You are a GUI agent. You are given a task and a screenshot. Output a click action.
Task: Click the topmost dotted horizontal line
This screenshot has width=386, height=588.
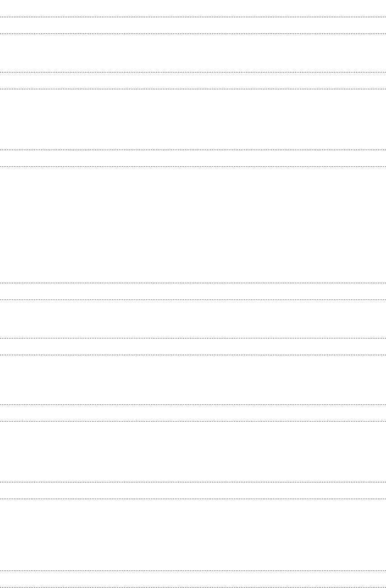193,17
